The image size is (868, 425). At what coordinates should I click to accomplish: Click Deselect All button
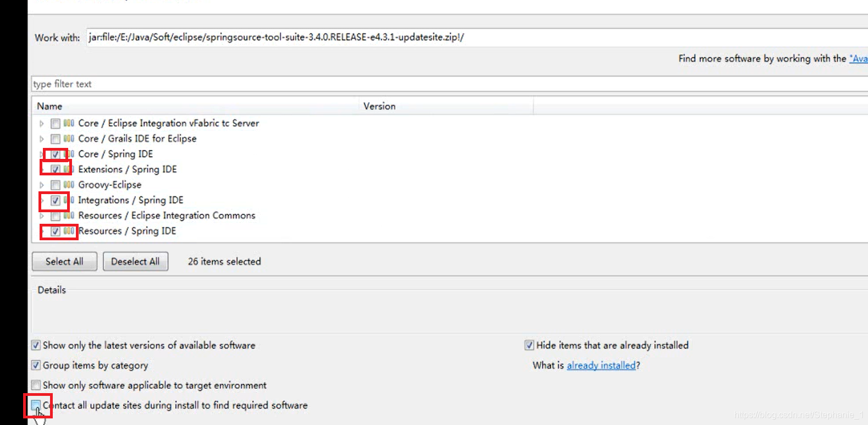[135, 261]
